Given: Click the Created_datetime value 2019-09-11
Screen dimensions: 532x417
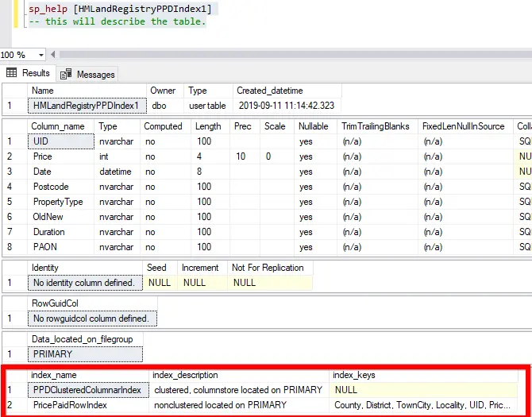Looking at the screenshot, I should (x=285, y=106).
